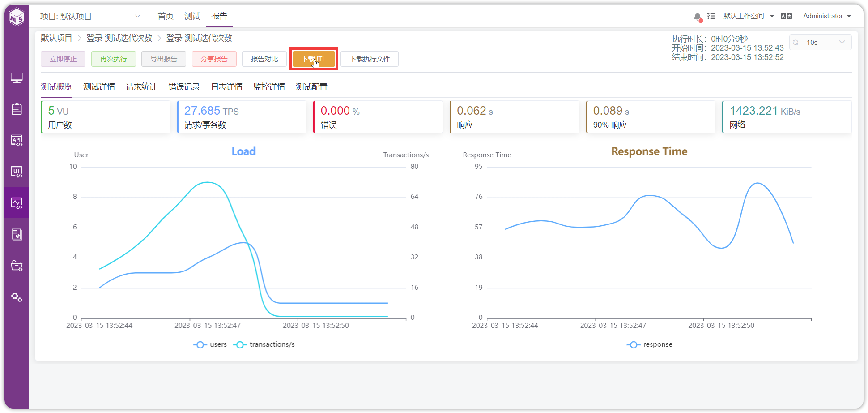
Task: Toggle the users legend series
Action: tap(210, 344)
